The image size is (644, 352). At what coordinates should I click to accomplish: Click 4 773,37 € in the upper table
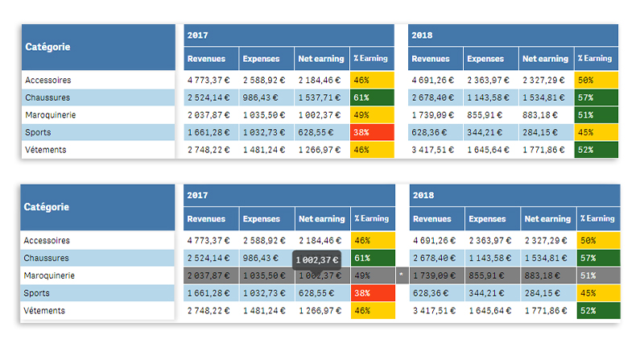point(208,80)
